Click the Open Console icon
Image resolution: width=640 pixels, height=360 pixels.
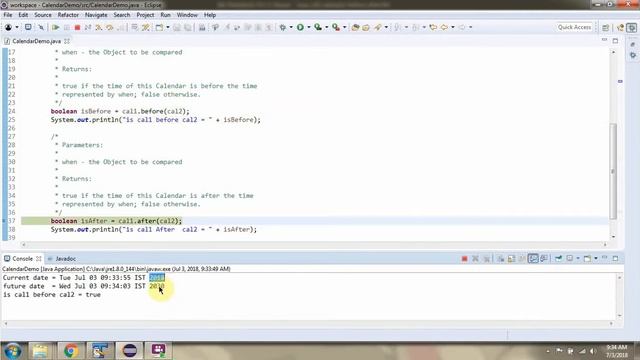point(587,258)
